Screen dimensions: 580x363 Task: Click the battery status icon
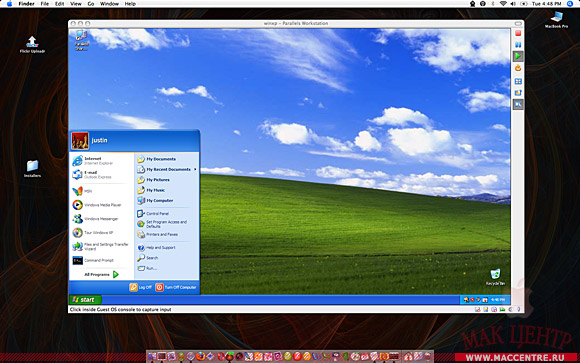[524, 4]
